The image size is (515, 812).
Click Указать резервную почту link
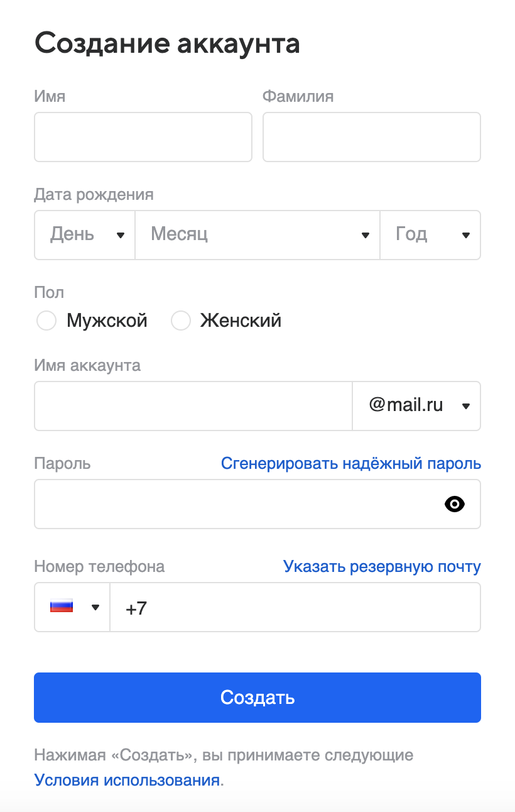point(382,567)
